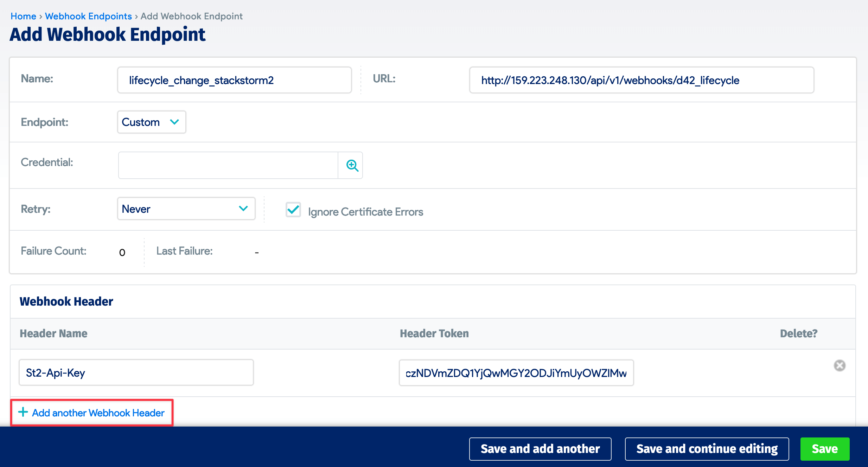The height and width of the screenshot is (467, 868).
Task: Click the plus icon beside Add another Webhook Header
Action: click(23, 412)
